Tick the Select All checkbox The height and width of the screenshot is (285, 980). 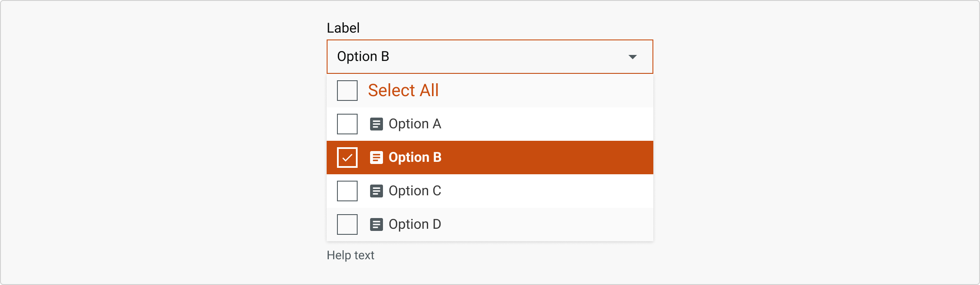coord(347,91)
